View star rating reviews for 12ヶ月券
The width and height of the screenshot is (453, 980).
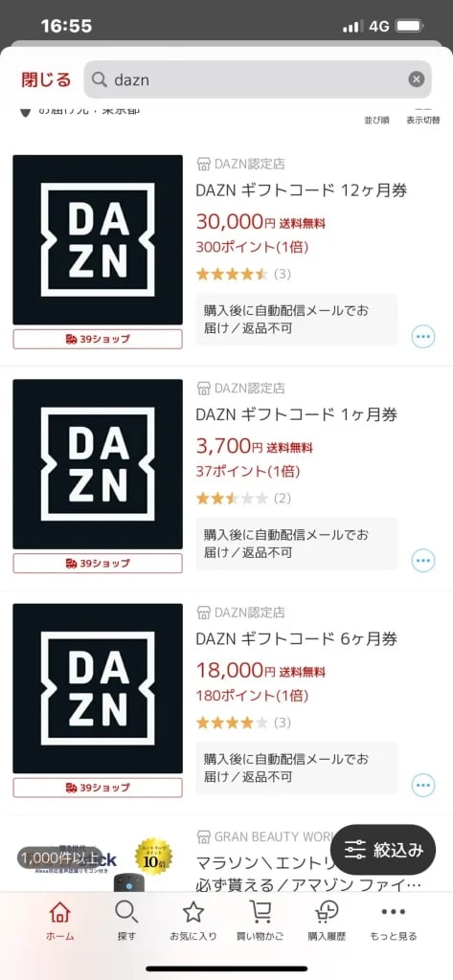point(243,274)
